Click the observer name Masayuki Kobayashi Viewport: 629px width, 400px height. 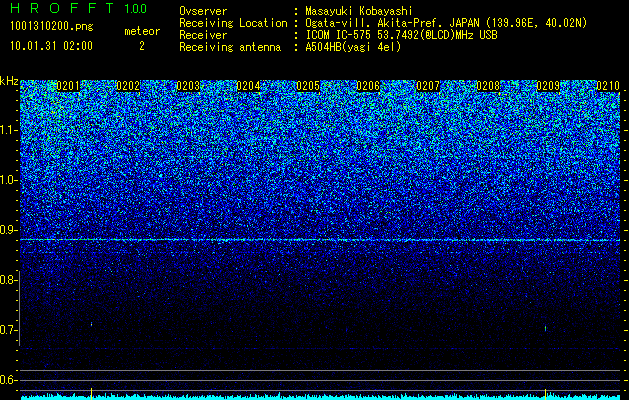tap(359, 11)
